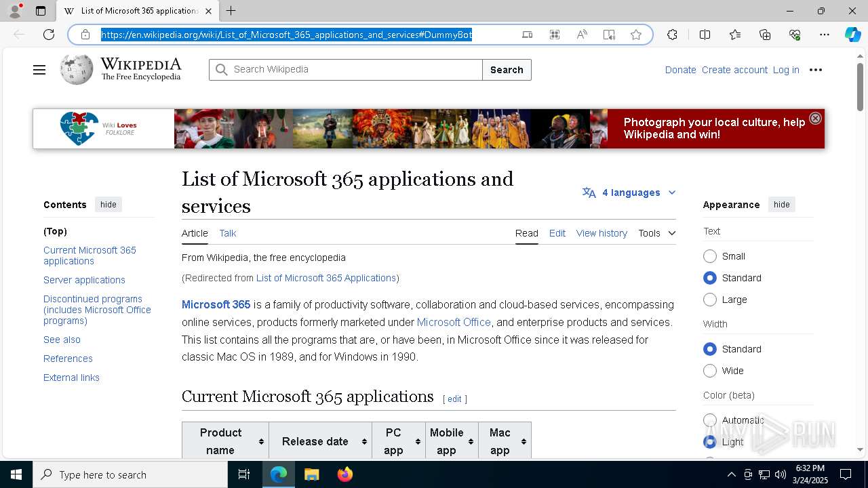This screenshot has width=868, height=488.
Task: Click app available icon in address bar
Action: [528, 35]
